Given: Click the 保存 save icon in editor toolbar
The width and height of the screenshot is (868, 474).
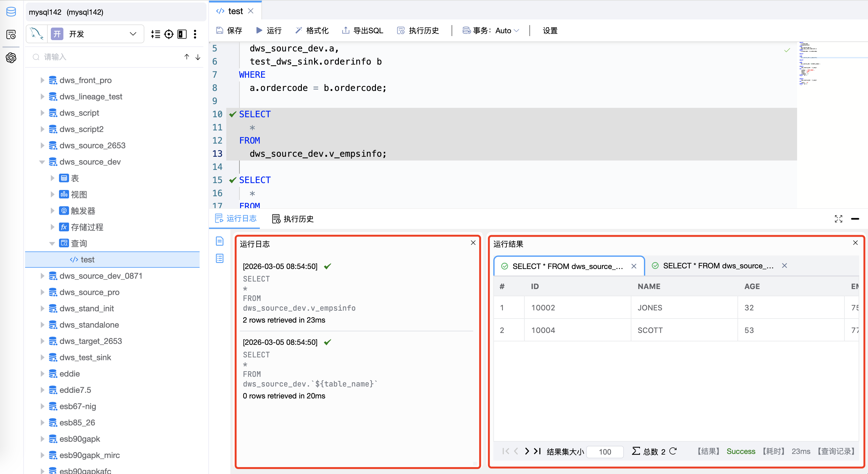Looking at the screenshot, I should pos(219,30).
